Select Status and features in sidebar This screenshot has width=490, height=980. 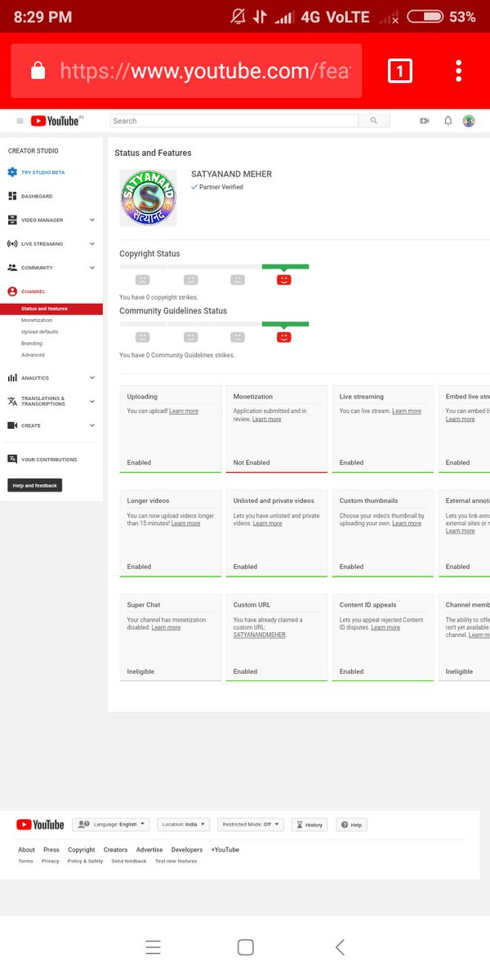coord(51,309)
